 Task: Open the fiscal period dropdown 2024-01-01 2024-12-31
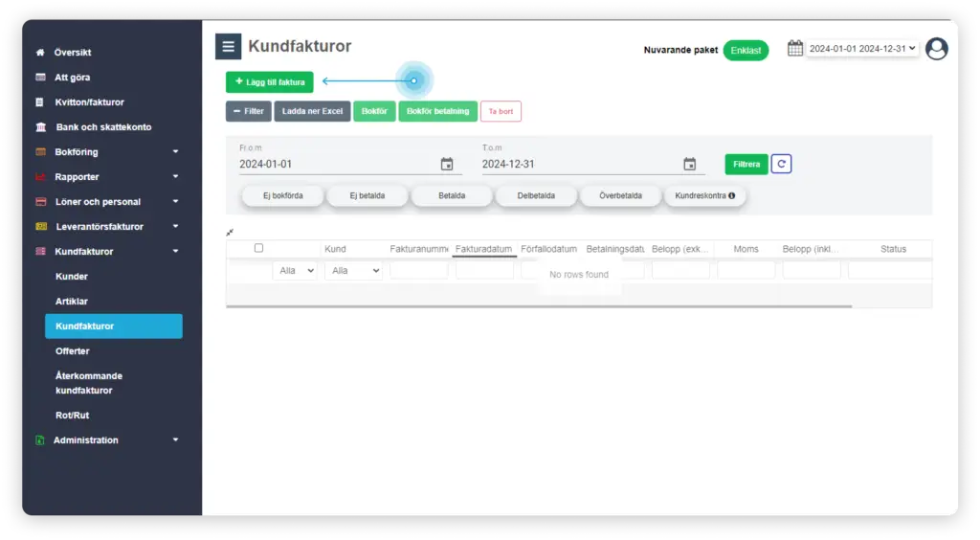pyautogui.click(x=862, y=48)
